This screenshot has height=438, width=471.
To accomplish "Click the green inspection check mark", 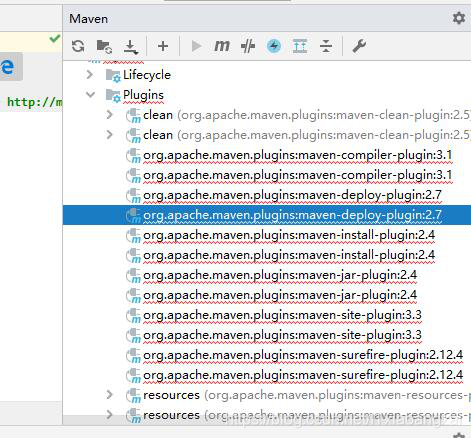I will click(x=55, y=38).
